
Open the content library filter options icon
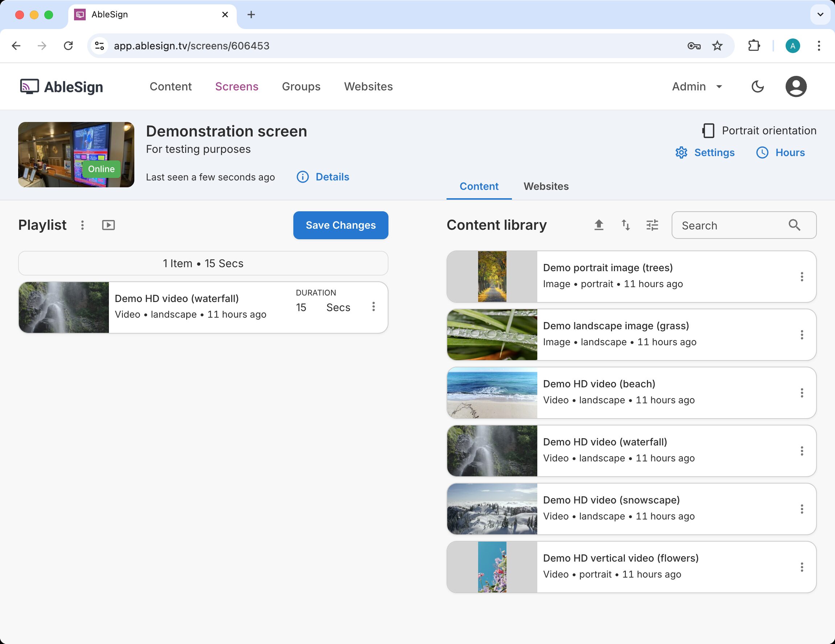[652, 225]
